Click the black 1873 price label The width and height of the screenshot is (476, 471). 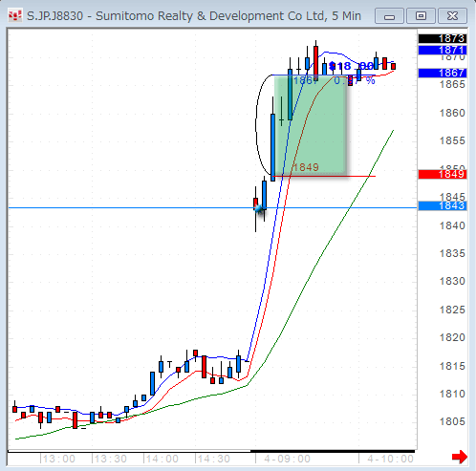tap(443, 39)
